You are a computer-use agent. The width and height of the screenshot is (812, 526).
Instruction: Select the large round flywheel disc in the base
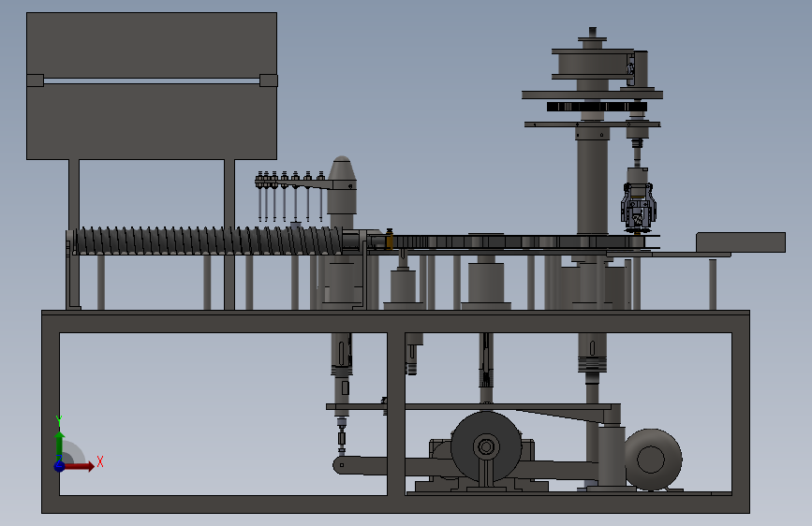tap(486, 446)
